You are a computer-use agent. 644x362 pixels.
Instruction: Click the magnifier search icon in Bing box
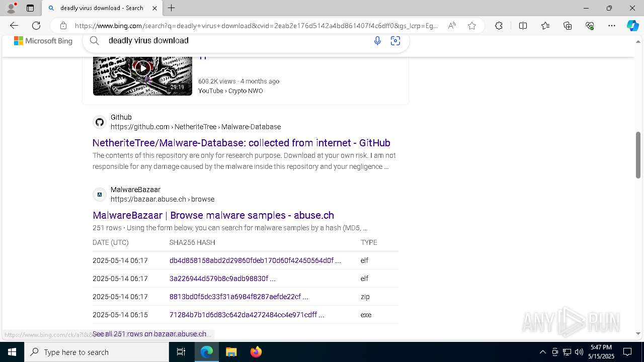point(95,41)
